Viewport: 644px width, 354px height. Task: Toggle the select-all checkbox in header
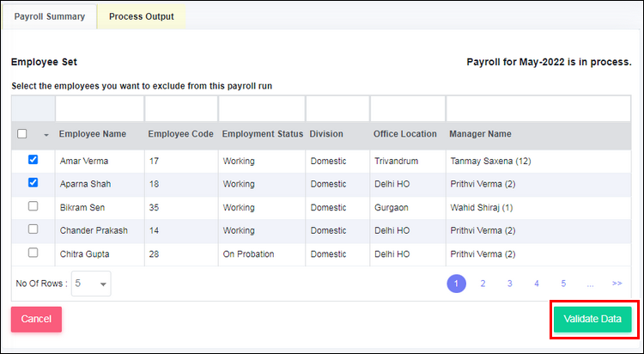point(22,134)
